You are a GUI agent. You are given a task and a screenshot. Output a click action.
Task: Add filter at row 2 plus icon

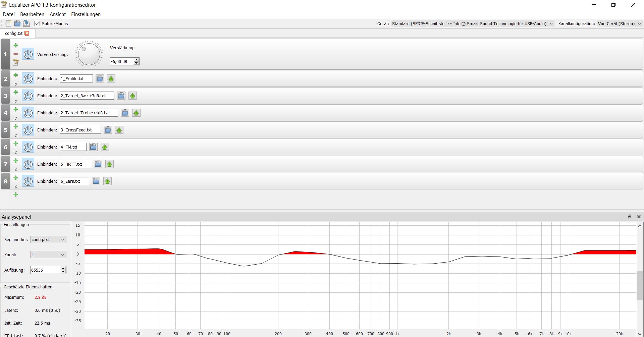pos(16,75)
